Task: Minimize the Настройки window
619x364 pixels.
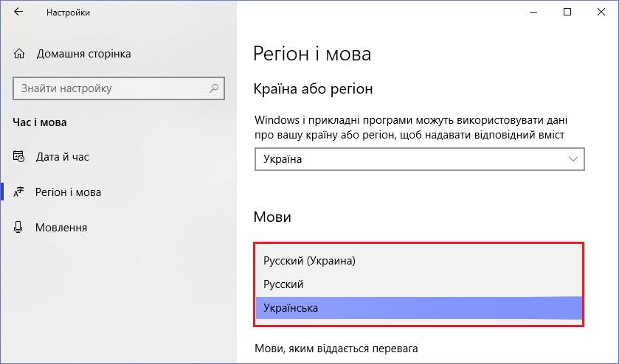Action: tap(533, 13)
